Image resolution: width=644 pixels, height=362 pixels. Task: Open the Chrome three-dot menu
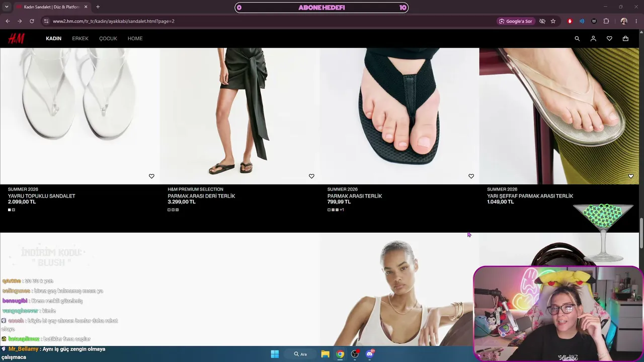tap(636, 21)
